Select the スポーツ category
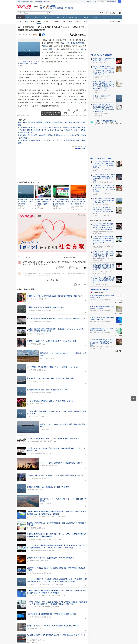 (56, 21)
